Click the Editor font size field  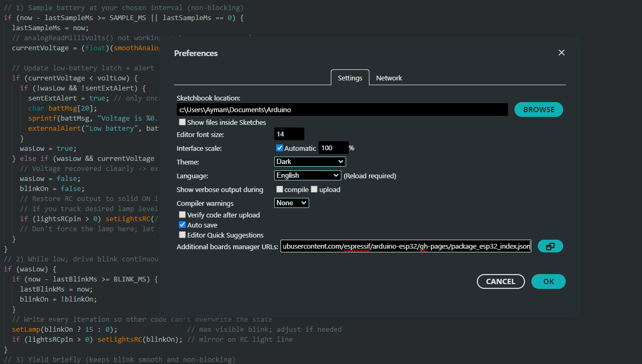coord(289,134)
